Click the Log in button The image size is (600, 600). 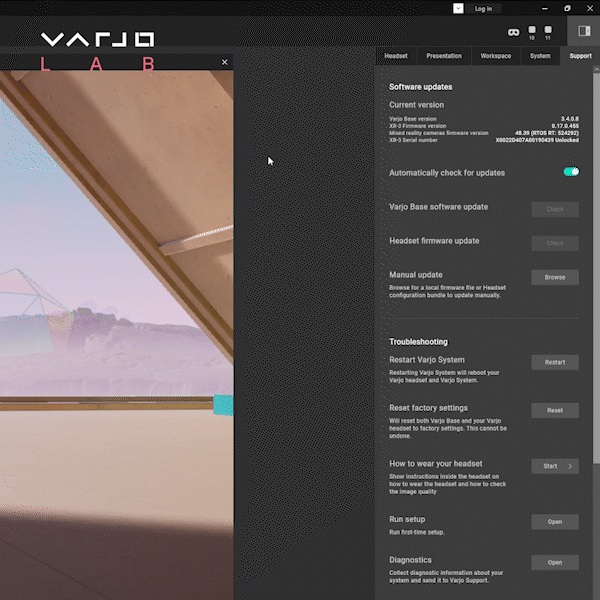pyautogui.click(x=483, y=8)
